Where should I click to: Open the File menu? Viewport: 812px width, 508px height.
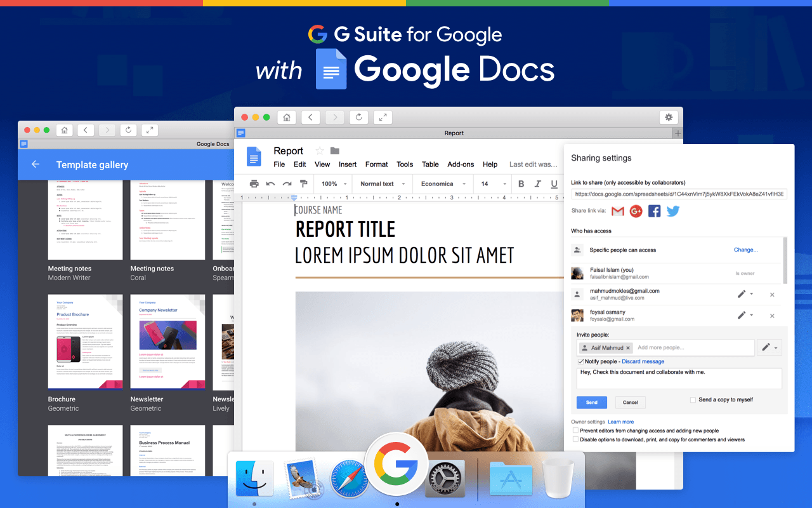[x=279, y=164]
